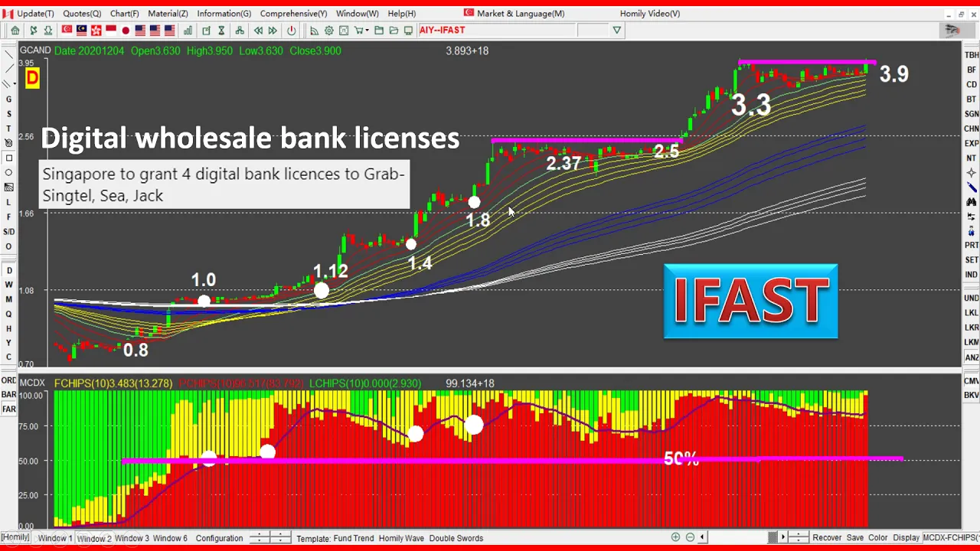The height and width of the screenshot is (551, 980).
Task: Click the Save button in bottom bar
Action: pyautogui.click(x=855, y=538)
